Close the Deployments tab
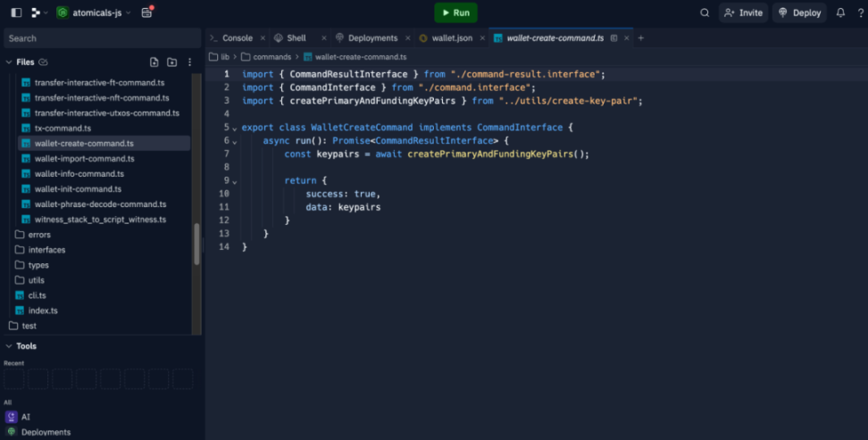 [x=408, y=38]
